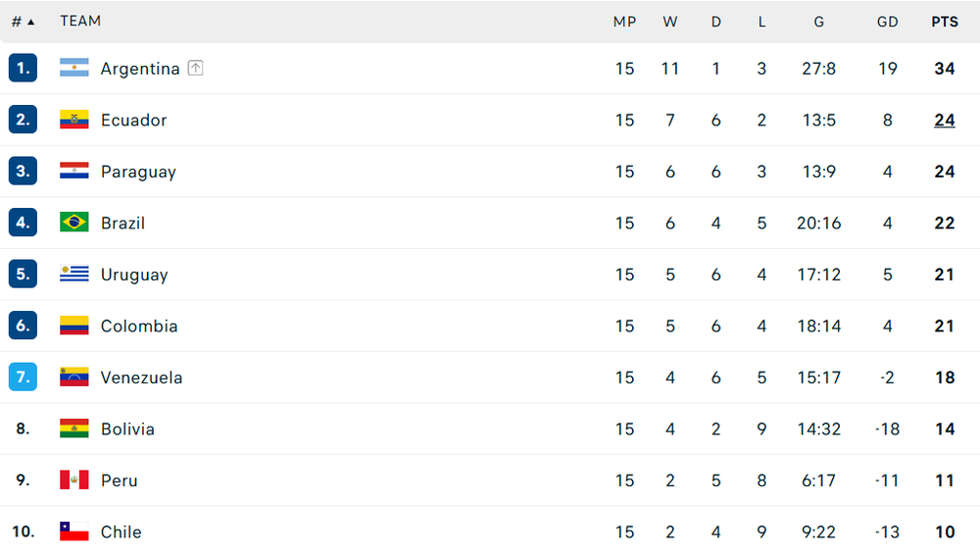This screenshot has height=555, width=980.
Task: Click the Peru flag icon
Action: [x=73, y=479]
